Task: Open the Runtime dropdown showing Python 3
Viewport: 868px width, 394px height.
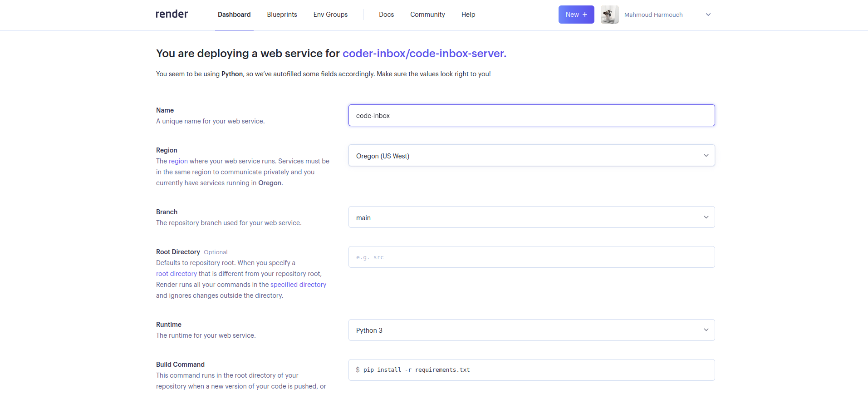Action: 532,330
